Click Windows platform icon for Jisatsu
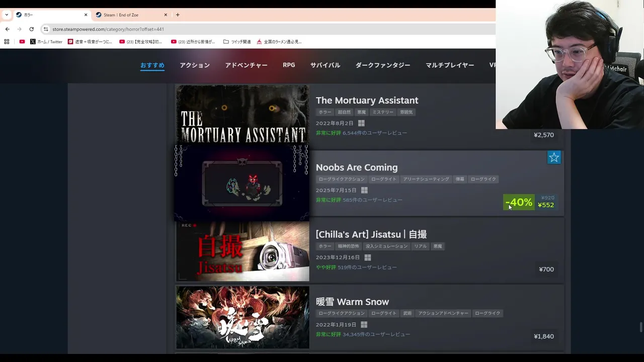This screenshot has height=362, width=644. tap(367, 257)
